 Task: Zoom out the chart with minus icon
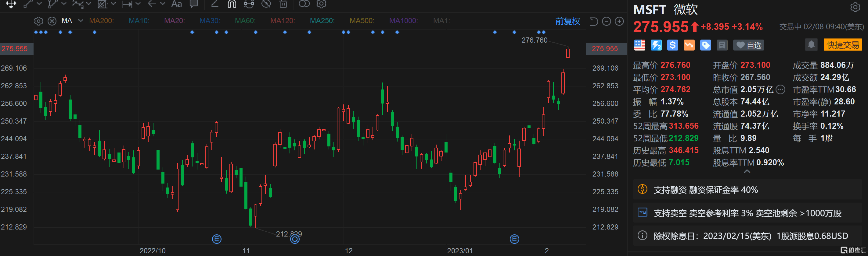coord(606,22)
